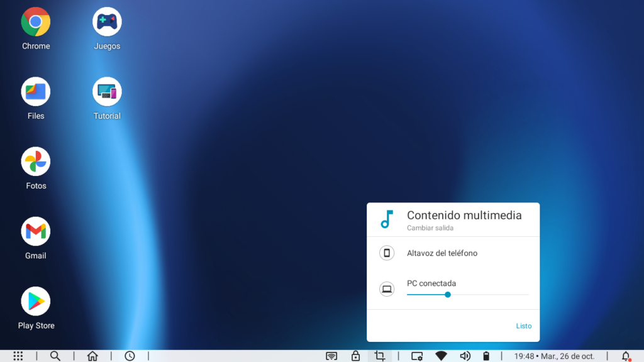This screenshot has height=362, width=644.
Task: Select PC conectada output
Action: [431, 283]
